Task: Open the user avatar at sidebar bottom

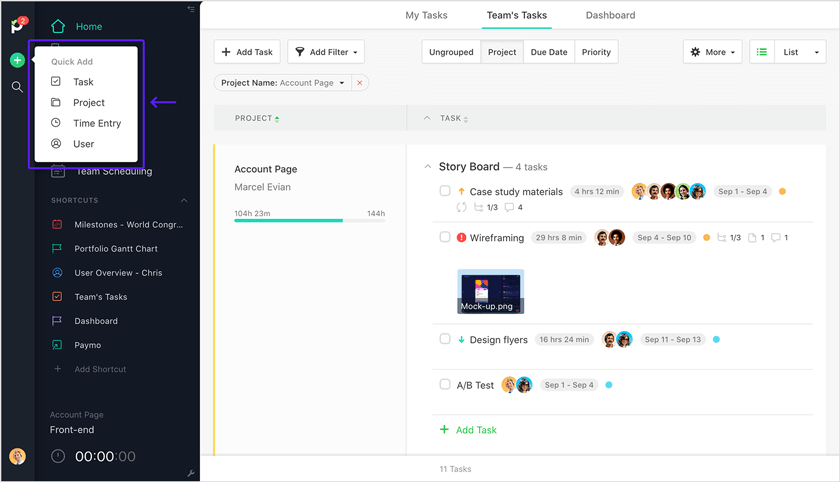Action: 18,456
